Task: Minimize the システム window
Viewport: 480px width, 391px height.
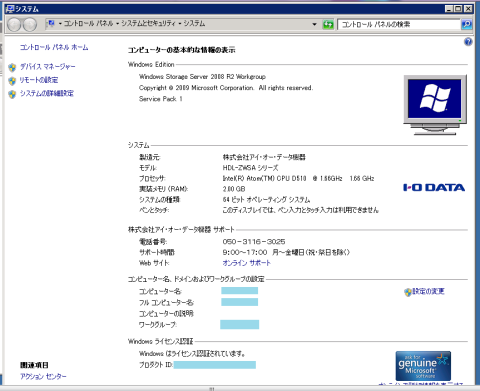Action: 449,9
